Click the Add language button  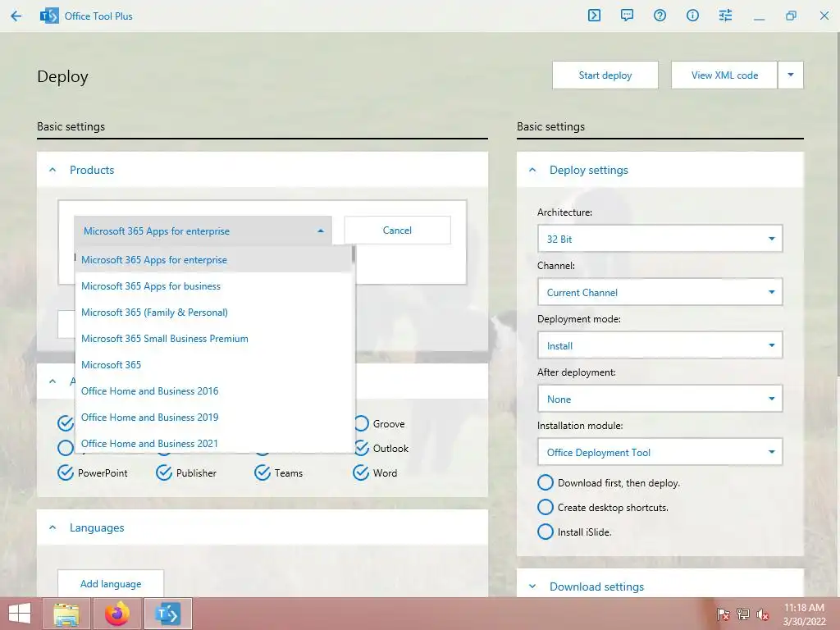(x=111, y=583)
